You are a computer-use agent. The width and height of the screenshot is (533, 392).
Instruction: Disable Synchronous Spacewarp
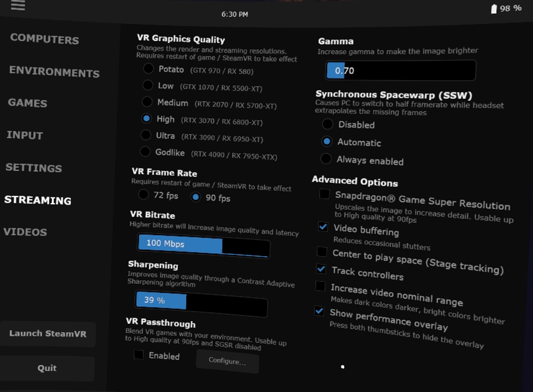pyautogui.click(x=328, y=124)
